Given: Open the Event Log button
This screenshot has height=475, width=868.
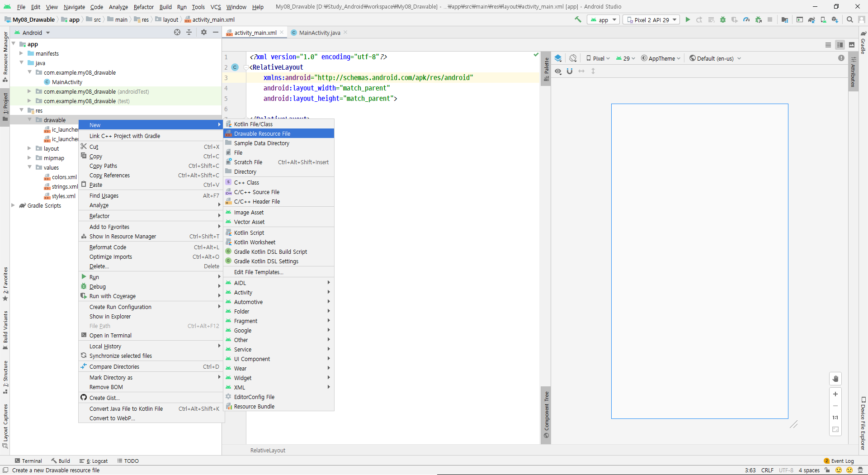Looking at the screenshot, I should (839, 461).
